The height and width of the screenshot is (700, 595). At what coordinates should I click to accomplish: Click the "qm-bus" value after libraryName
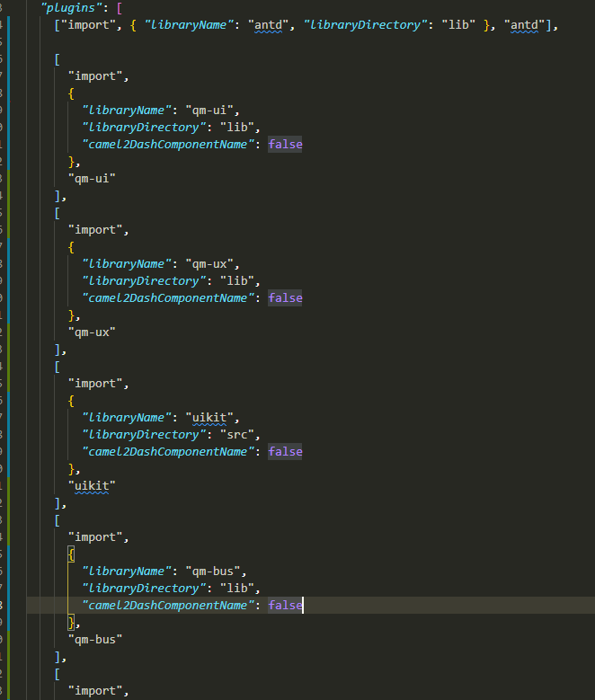213,571
